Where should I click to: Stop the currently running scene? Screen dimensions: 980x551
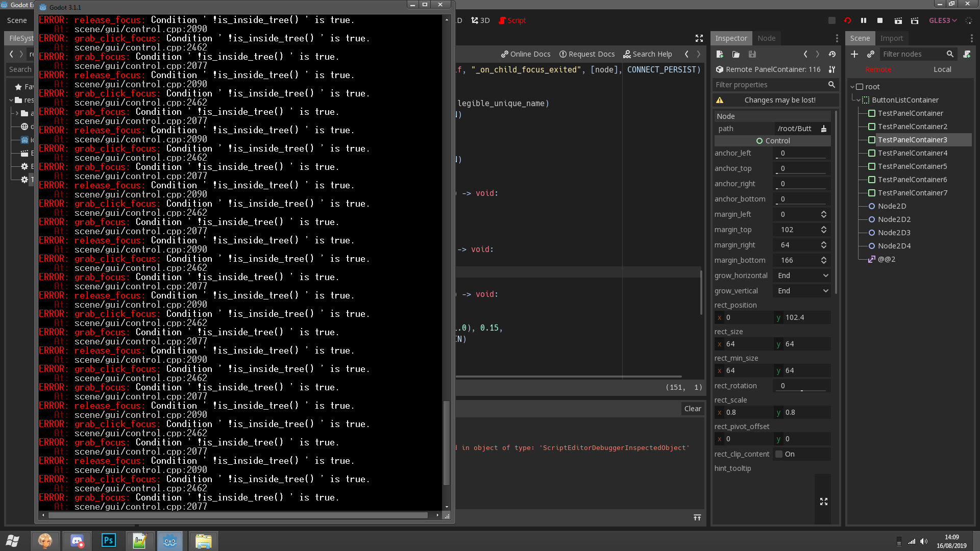[879, 20]
